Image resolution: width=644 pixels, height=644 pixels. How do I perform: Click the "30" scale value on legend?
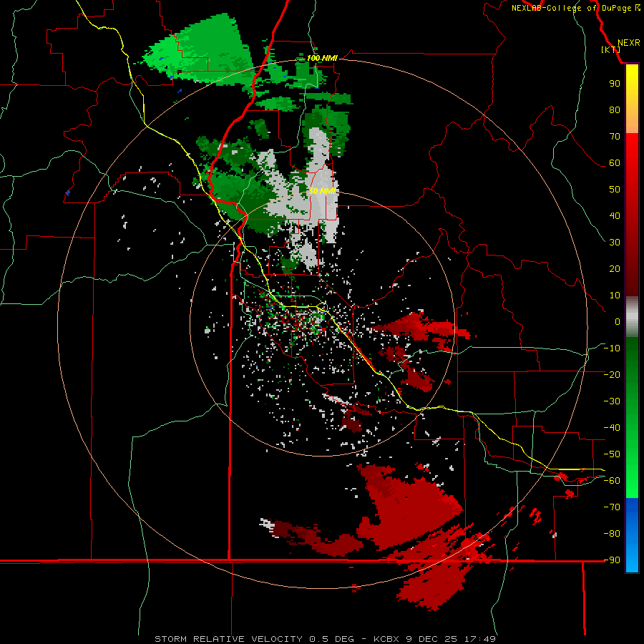(x=615, y=243)
